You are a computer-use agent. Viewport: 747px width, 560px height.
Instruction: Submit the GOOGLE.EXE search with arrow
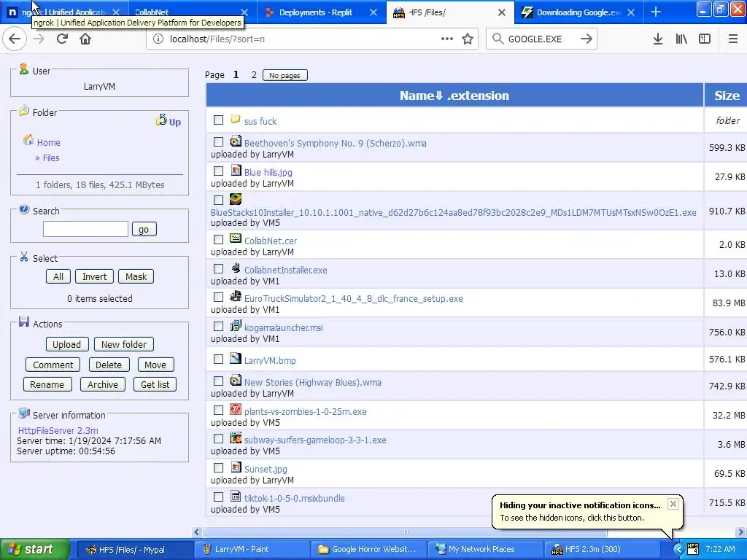click(587, 39)
